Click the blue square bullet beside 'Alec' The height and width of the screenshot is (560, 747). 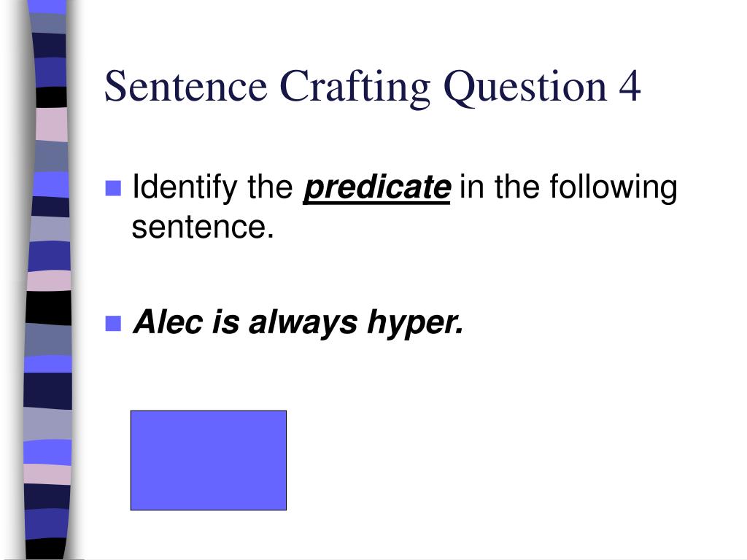click(113, 323)
